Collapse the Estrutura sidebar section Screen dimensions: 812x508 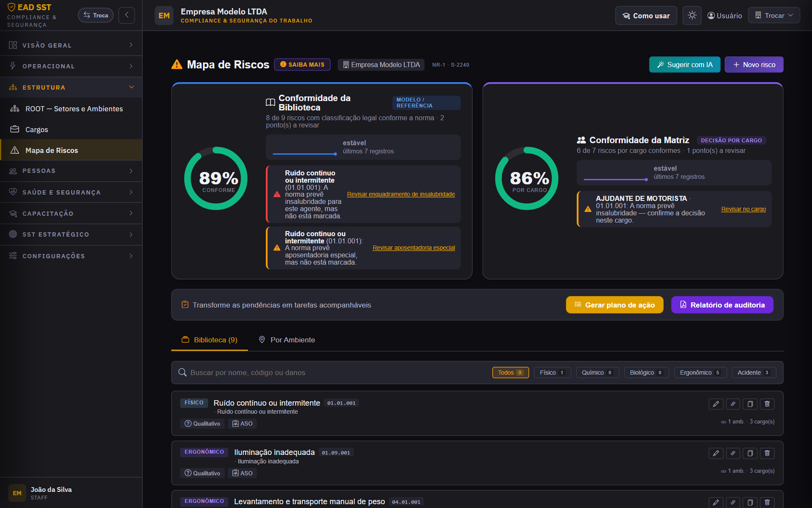pos(71,87)
